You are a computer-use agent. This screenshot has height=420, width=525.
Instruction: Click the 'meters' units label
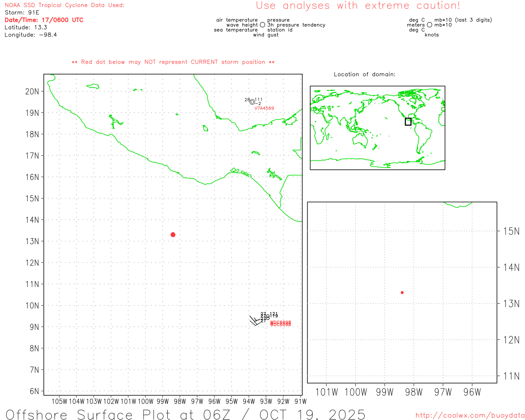click(416, 25)
